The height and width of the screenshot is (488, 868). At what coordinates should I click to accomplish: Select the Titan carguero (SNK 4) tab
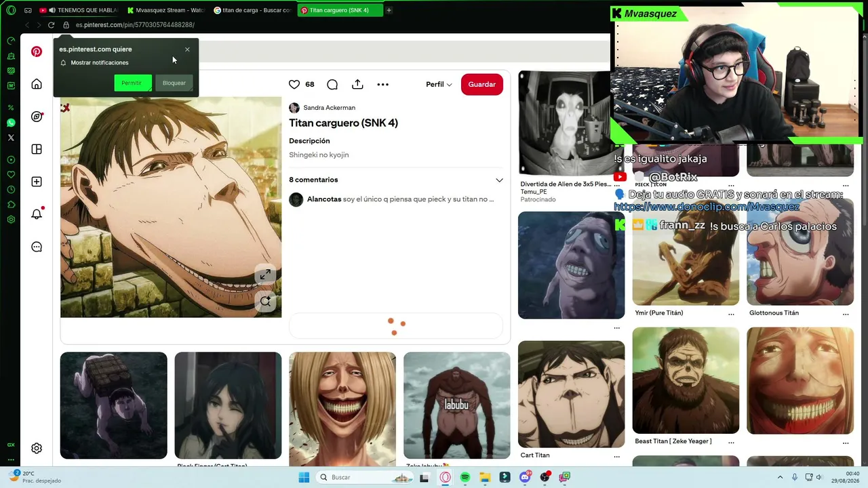click(x=340, y=10)
